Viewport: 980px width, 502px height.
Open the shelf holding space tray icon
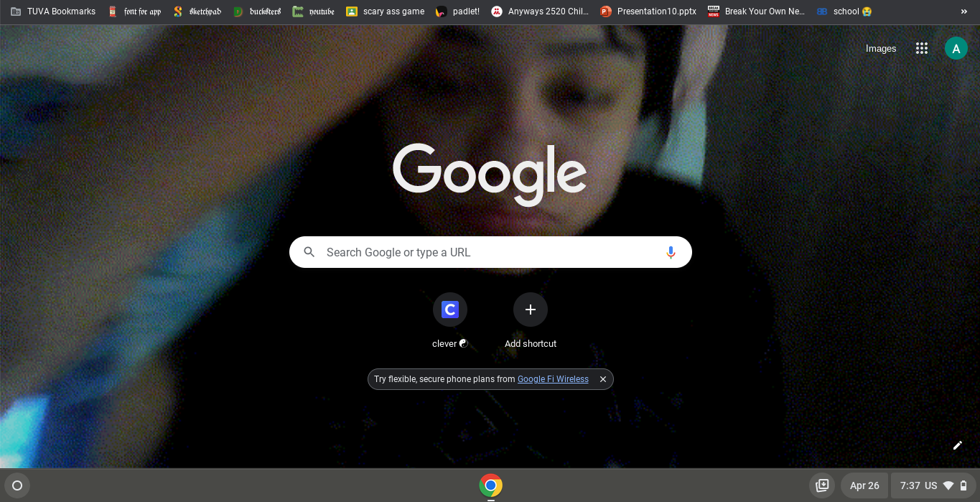822,485
